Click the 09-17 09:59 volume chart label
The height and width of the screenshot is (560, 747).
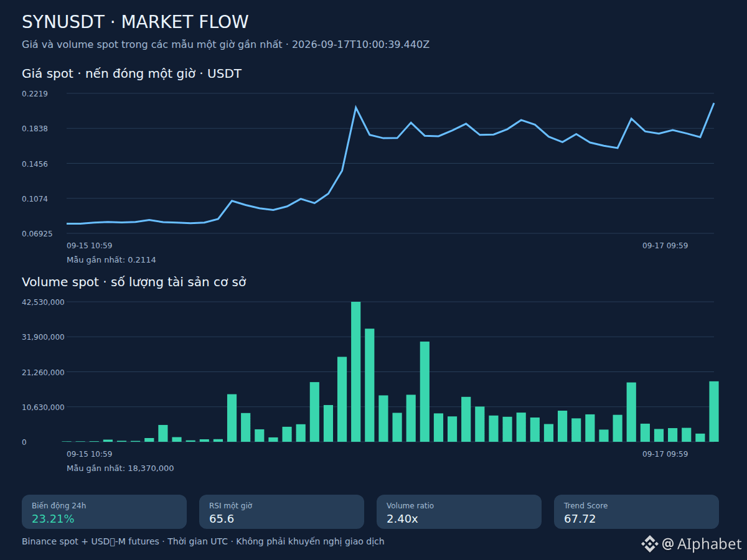pyautogui.click(x=665, y=454)
